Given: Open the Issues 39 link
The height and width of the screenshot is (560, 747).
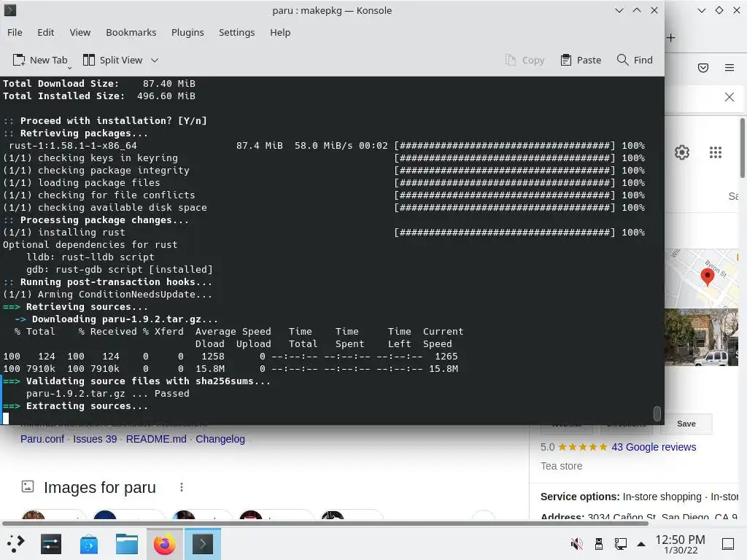Looking at the screenshot, I should (95, 439).
